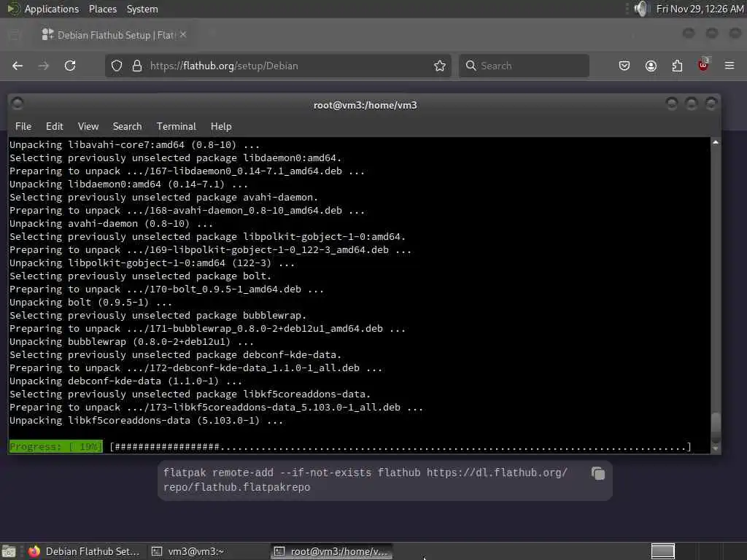747x560 pixels.
Task: Click line 'Unpacking debconf-kde-data (1.1.0-1) ...'
Action: coord(125,381)
